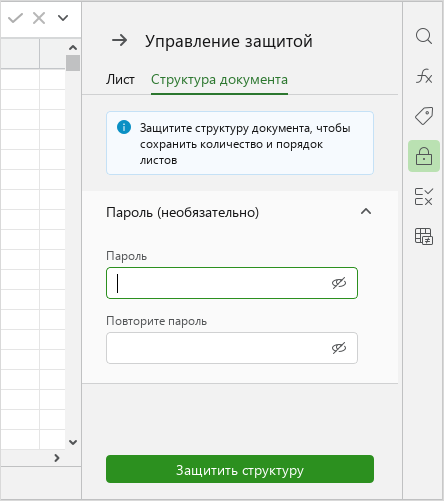Confirm formula entry with the checkmark icon

coord(15,18)
